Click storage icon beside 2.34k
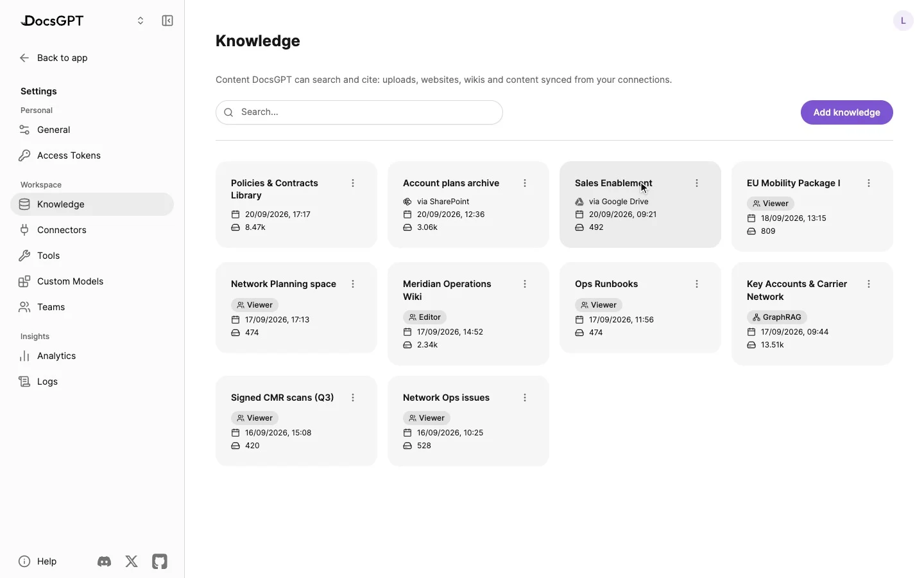Viewport: 924px width, 578px height. 407,345
